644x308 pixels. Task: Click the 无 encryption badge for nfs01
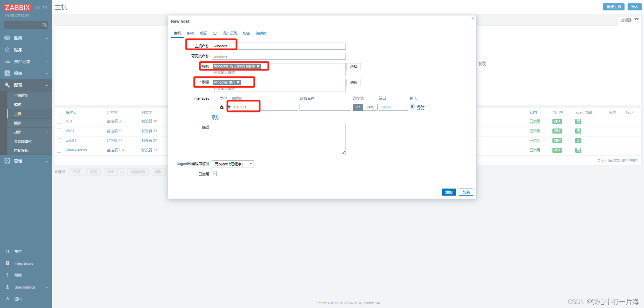[x=578, y=131]
